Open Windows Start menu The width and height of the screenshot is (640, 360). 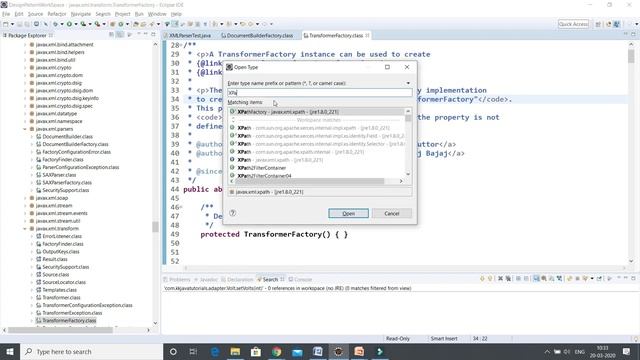pyautogui.click(x=10, y=351)
